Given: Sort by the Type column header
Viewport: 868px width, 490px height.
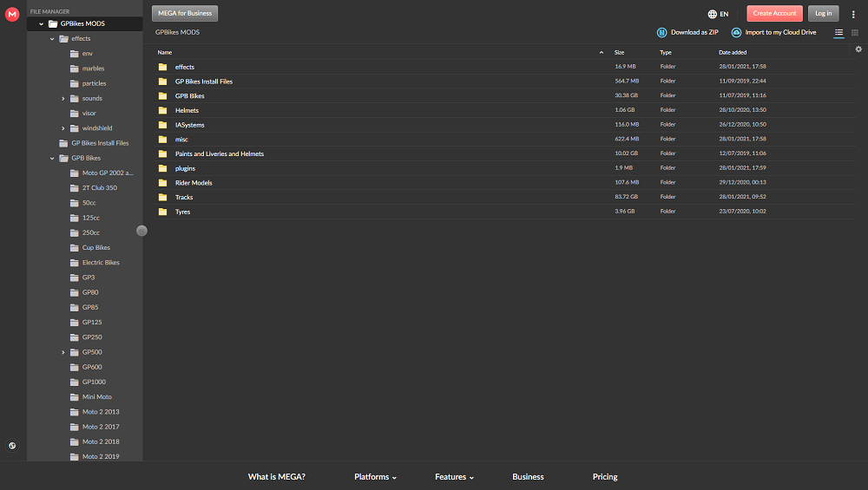Looking at the screenshot, I should tap(666, 53).
